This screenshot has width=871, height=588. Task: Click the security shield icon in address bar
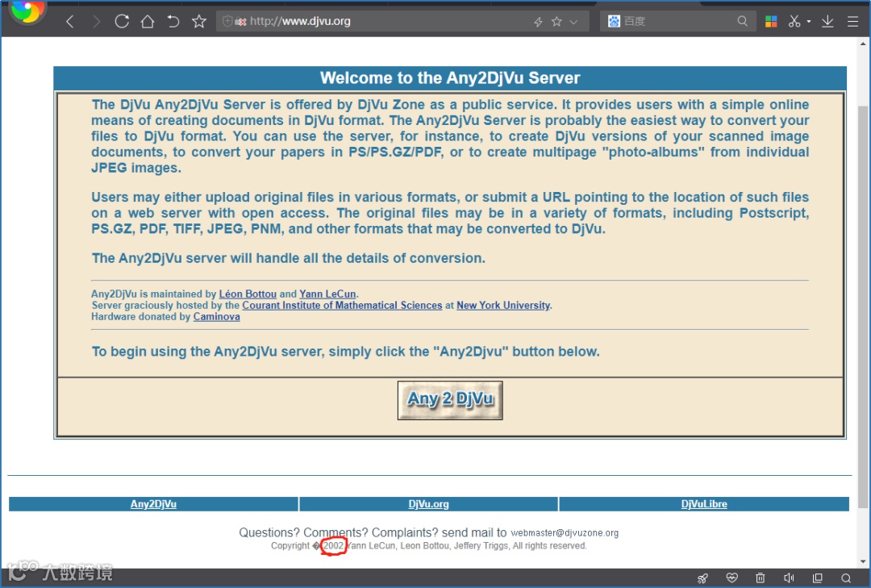coord(227,22)
